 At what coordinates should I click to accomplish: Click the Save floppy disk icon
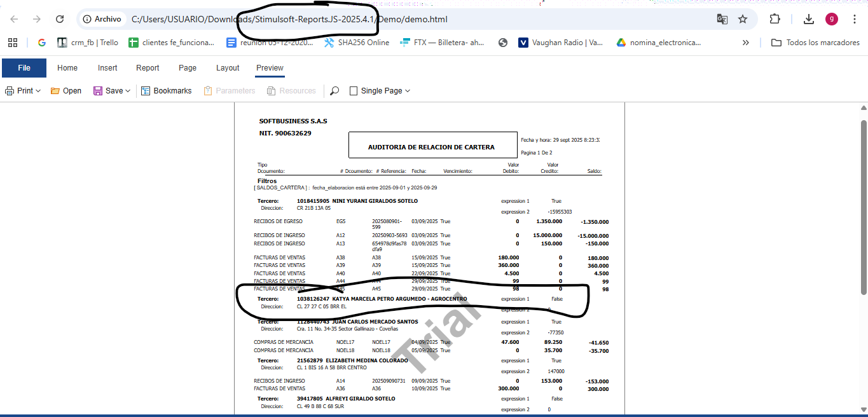[98, 91]
